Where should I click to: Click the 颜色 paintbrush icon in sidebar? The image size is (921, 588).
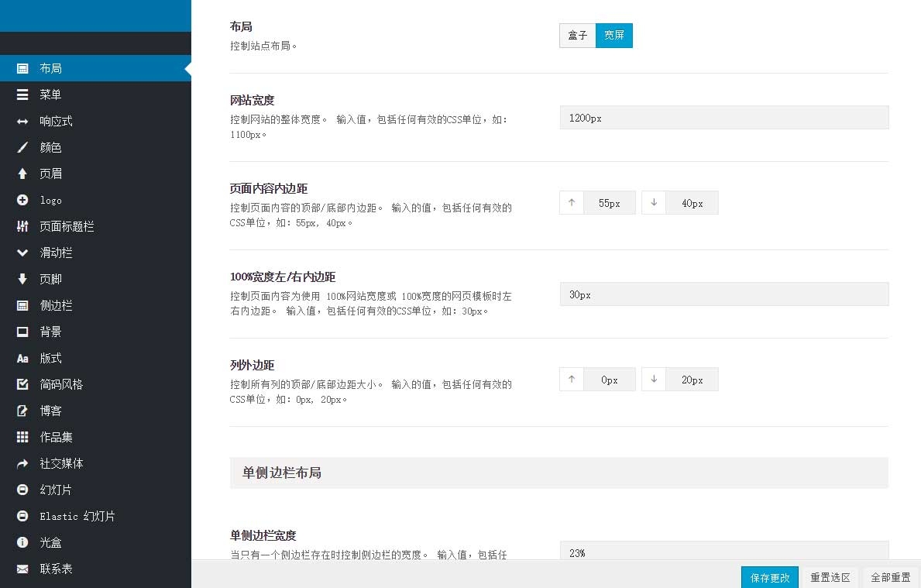22,147
